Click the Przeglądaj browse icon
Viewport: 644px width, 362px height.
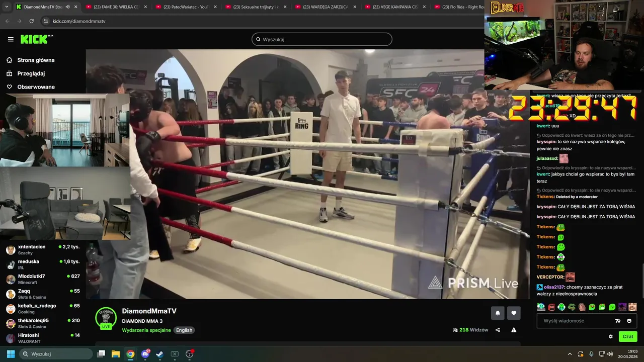click(10, 73)
